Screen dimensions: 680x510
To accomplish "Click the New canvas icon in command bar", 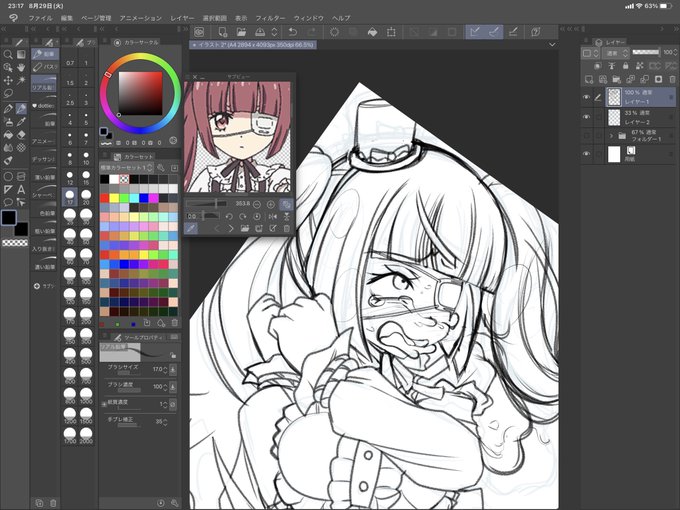I will (222, 32).
